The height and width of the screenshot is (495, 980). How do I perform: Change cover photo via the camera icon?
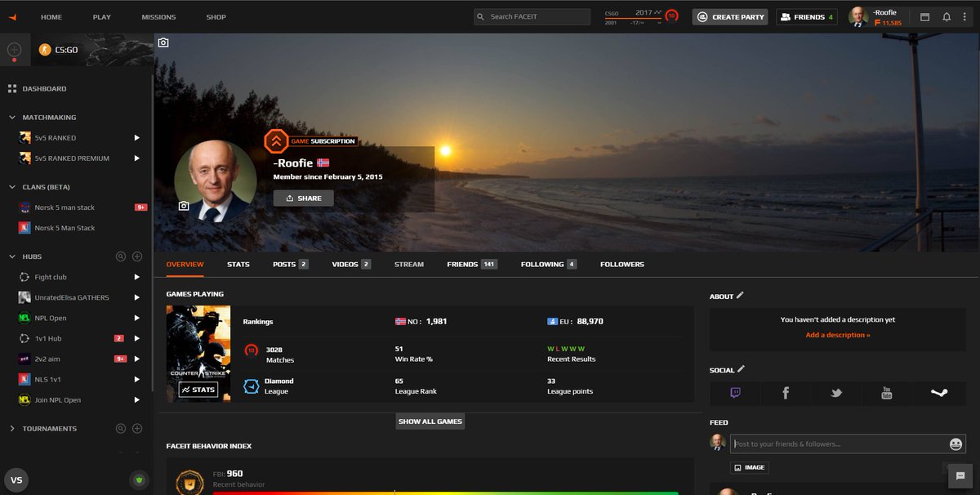point(163,42)
